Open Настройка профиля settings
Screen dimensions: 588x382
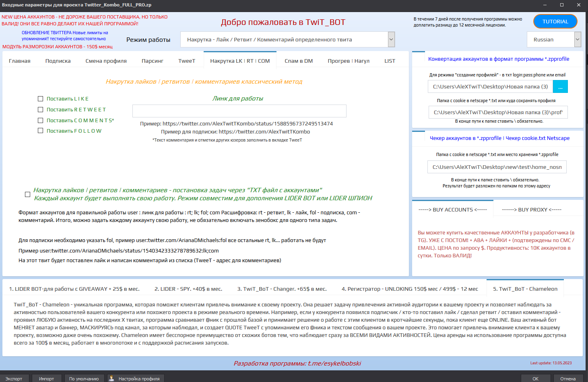(136, 378)
